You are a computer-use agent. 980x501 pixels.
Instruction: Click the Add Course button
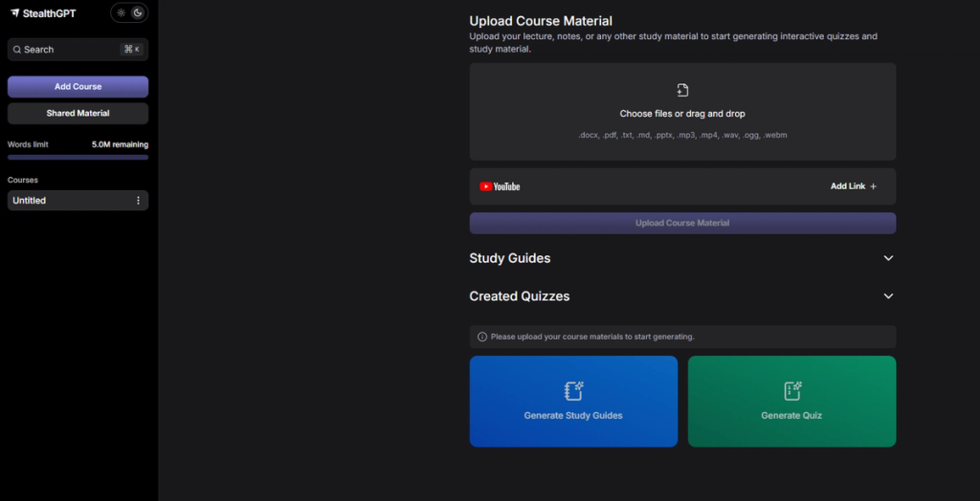click(x=78, y=87)
